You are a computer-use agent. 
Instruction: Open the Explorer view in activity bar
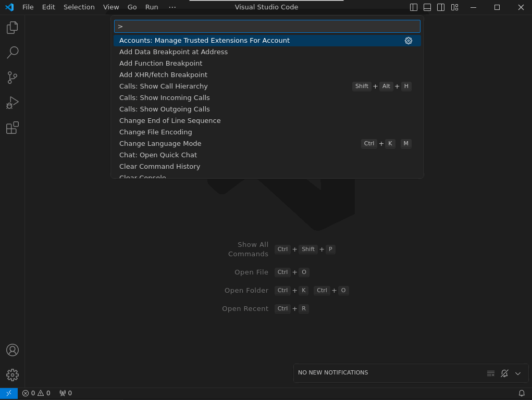[13, 27]
